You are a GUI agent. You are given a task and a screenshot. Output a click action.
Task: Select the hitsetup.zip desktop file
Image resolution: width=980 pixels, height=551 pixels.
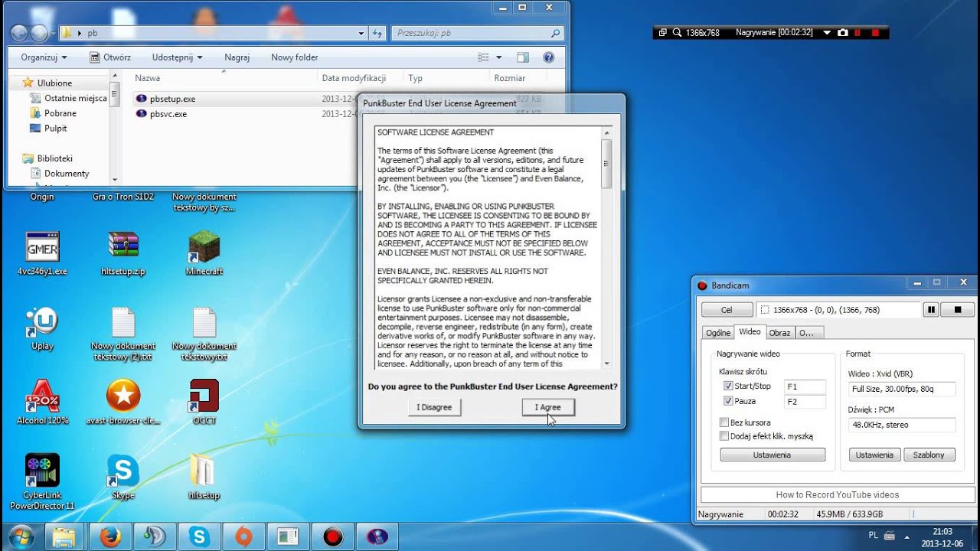[123, 253]
